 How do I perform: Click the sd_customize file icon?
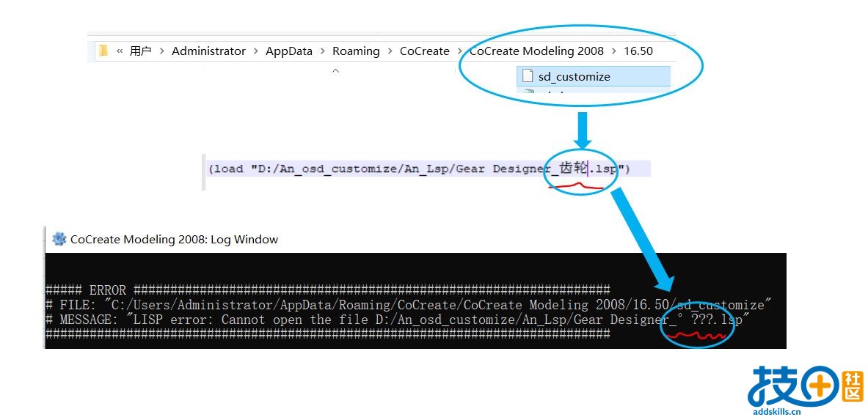(x=528, y=75)
